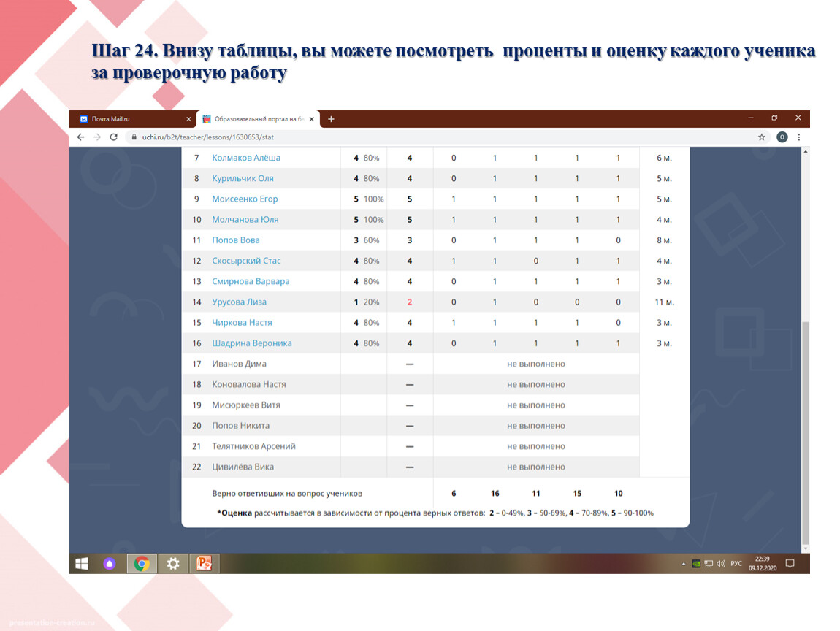Bookmark this page with the star icon
This screenshot has width=840, height=631.
[x=761, y=137]
